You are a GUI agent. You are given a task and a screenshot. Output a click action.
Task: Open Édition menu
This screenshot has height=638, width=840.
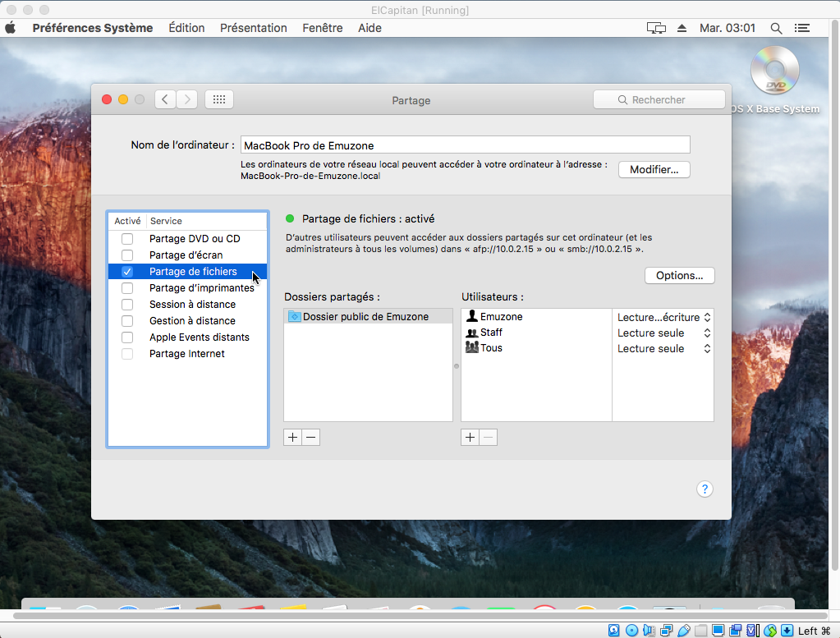pyautogui.click(x=186, y=28)
